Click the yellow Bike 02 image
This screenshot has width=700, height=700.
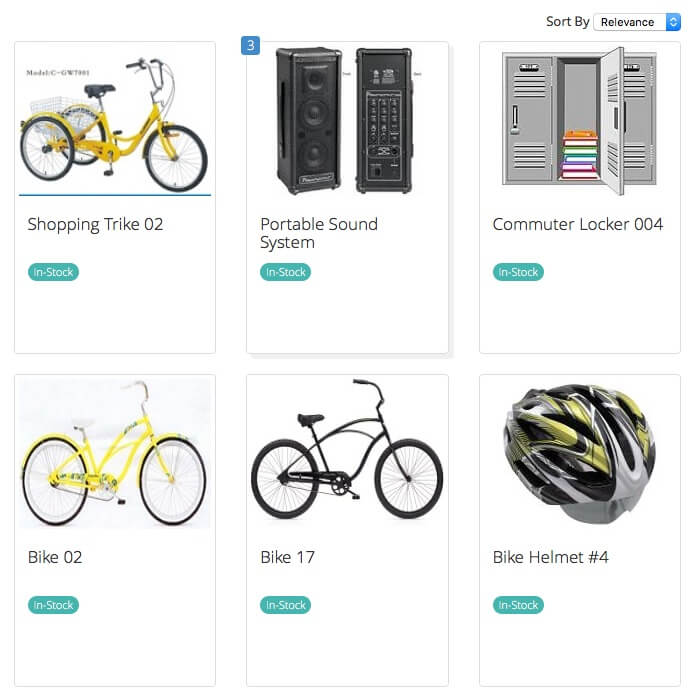pos(114,453)
